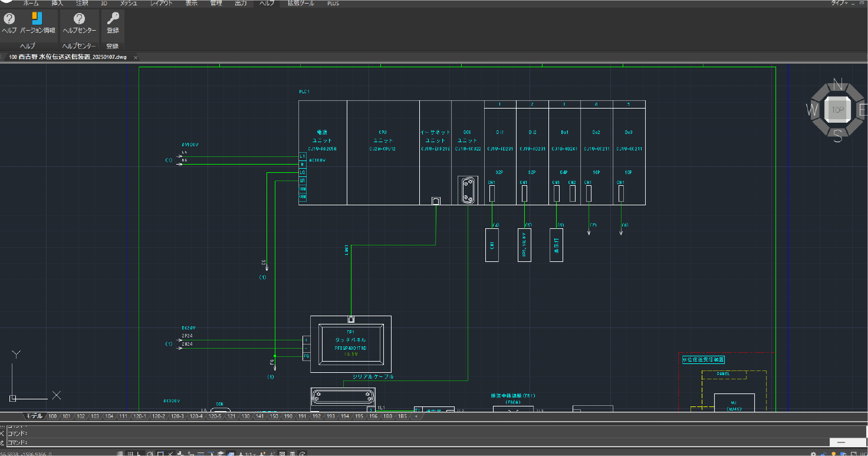Click the 登録 key icon
868x456 pixels.
[113, 19]
